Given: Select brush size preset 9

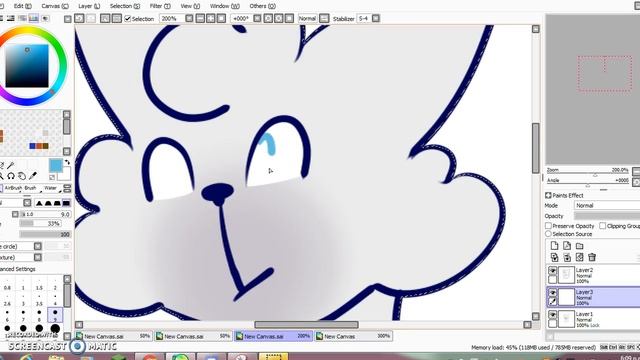Looking at the screenshot, I should tap(55, 314).
